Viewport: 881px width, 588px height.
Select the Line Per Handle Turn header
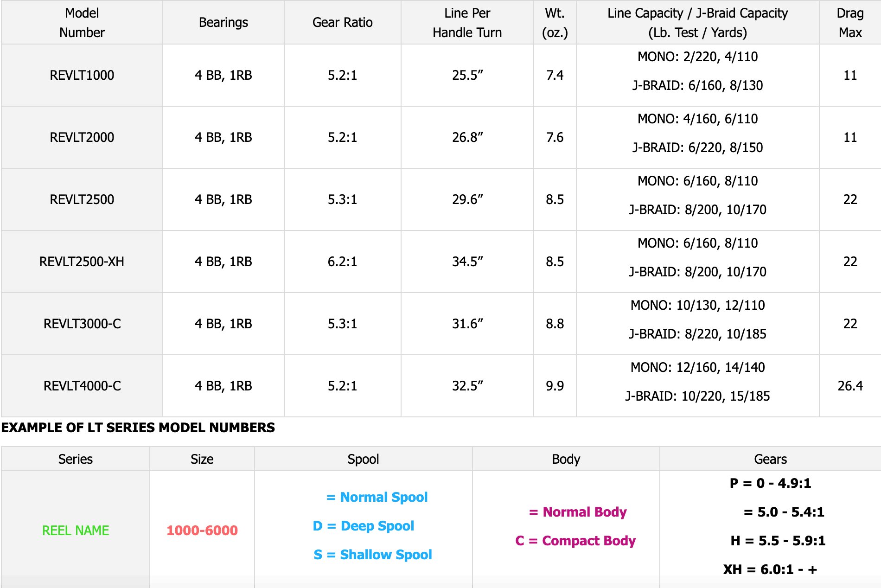tap(467, 22)
